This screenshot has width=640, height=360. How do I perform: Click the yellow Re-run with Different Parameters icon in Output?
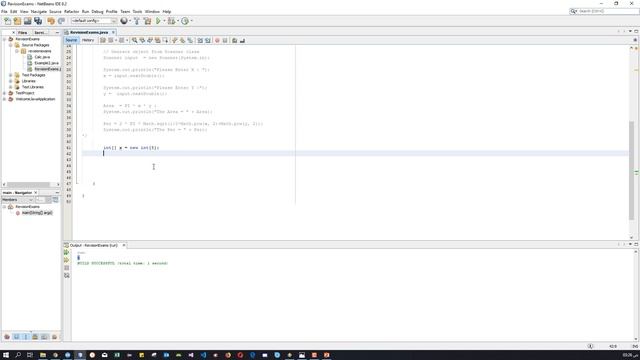coord(67,260)
